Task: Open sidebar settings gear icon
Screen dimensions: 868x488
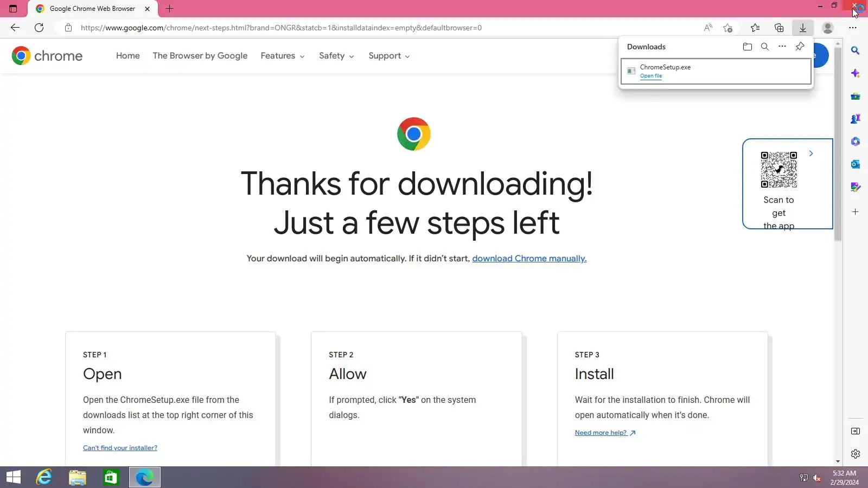Action: point(856,454)
